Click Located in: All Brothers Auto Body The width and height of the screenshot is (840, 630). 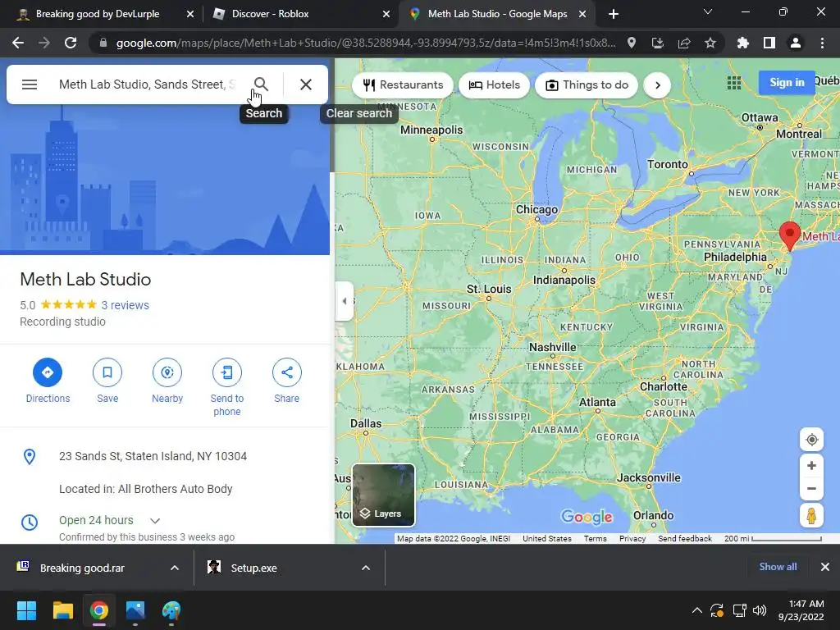[x=146, y=489]
